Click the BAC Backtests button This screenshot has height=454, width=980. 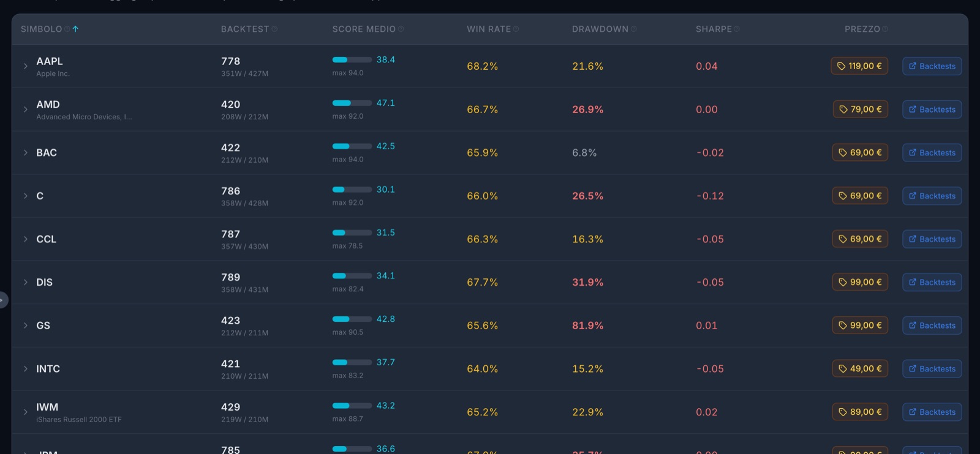pyautogui.click(x=932, y=152)
